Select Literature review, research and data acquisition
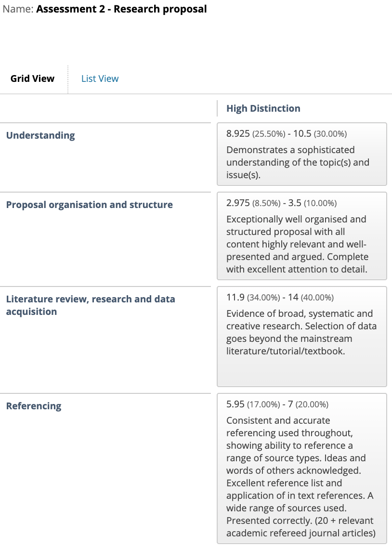The width and height of the screenshot is (392, 546). [x=91, y=305]
